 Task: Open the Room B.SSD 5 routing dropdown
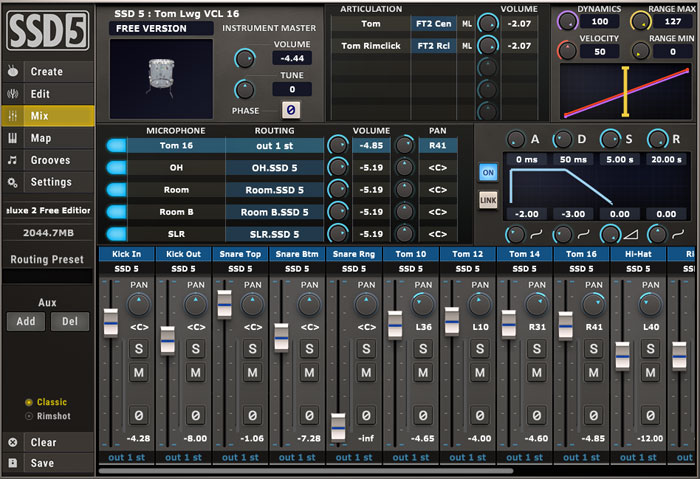tap(275, 212)
